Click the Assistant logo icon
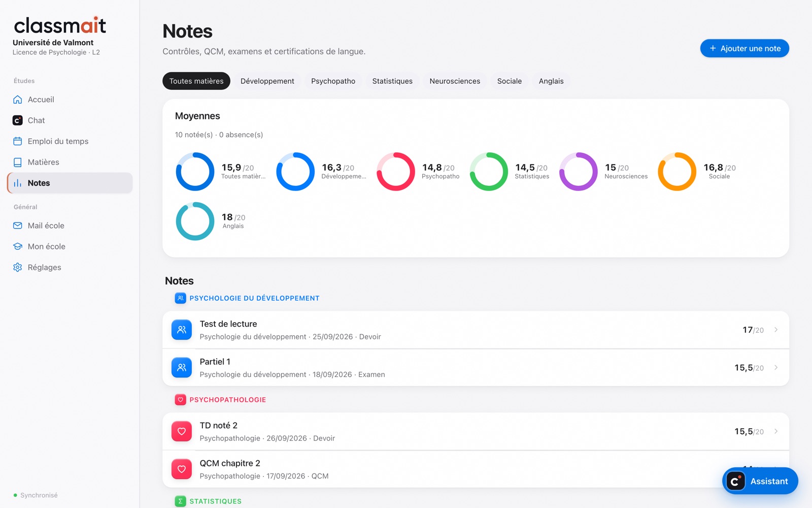Viewport: 812px width, 508px height. click(735, 481)
